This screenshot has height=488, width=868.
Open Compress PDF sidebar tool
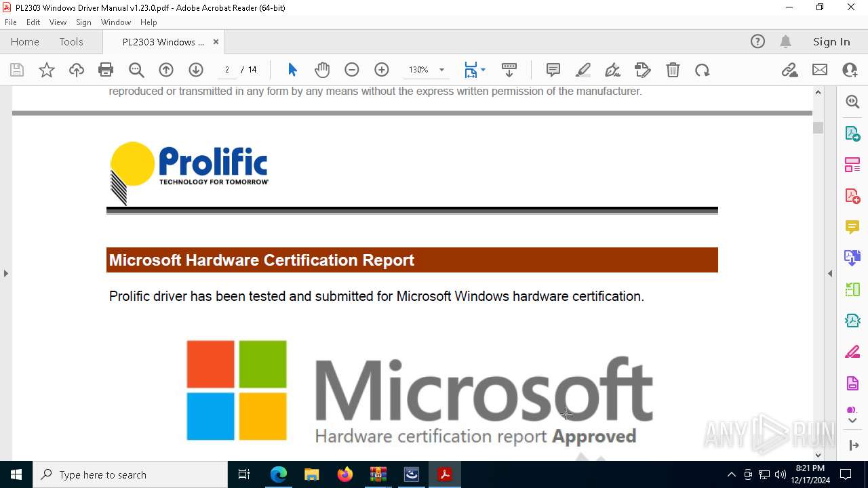[852, 321]
